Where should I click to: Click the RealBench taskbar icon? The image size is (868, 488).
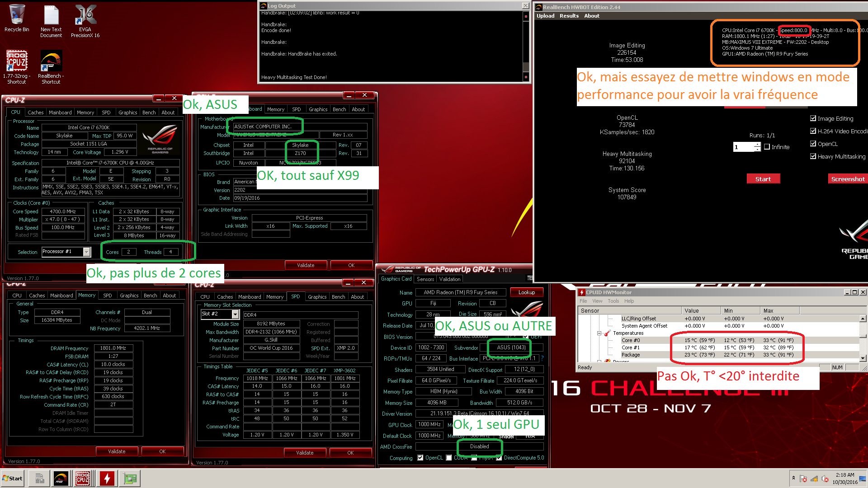point(61,478)
